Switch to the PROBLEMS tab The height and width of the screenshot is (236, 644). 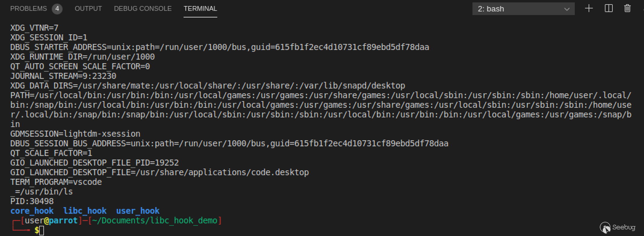click(x=29, y=9)
